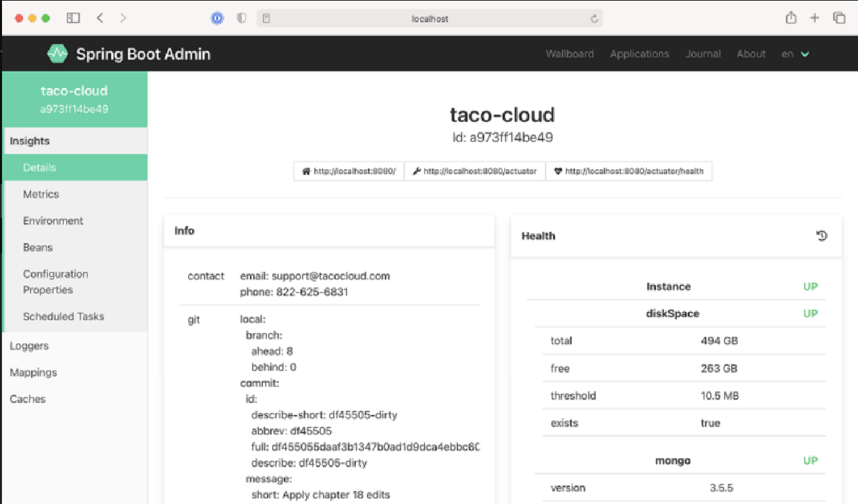Select Details in the Insights sidebar
858x504 pixels.
click(x=75, y=168)
